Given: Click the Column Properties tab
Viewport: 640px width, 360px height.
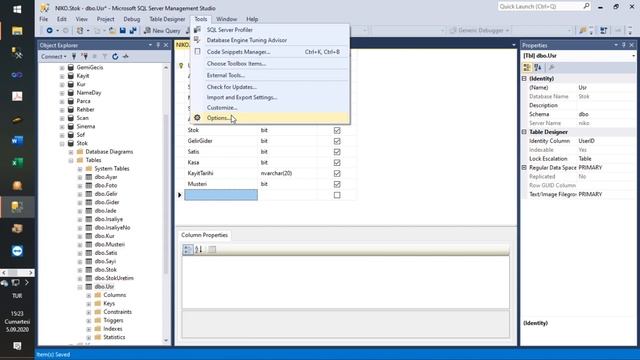Looking at the screenshot, I should click(x=204, y=235).
